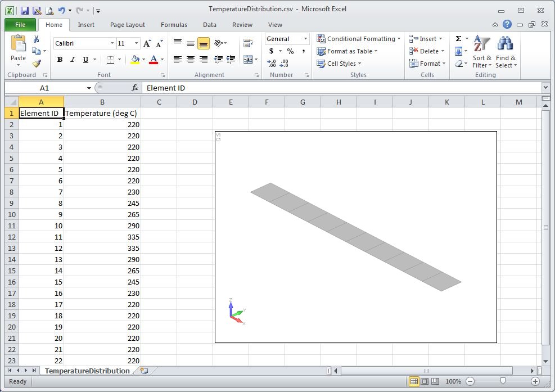Screen dimensions: 555x392
Task: Switch to the Data ribbon tab
Action: 209,25
